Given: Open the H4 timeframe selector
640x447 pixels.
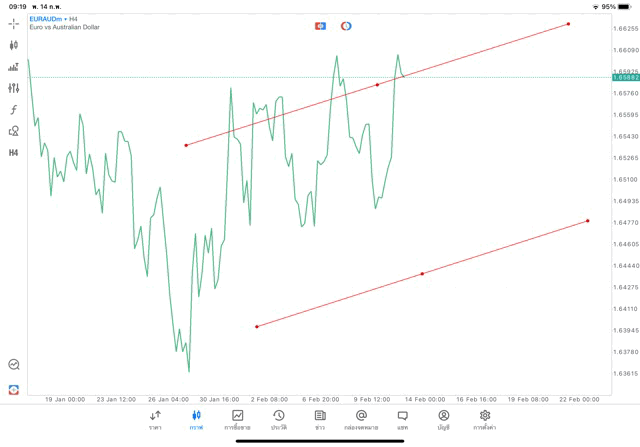Looking at the screenshot, I should pyautogui.click(x=14, y=153).
